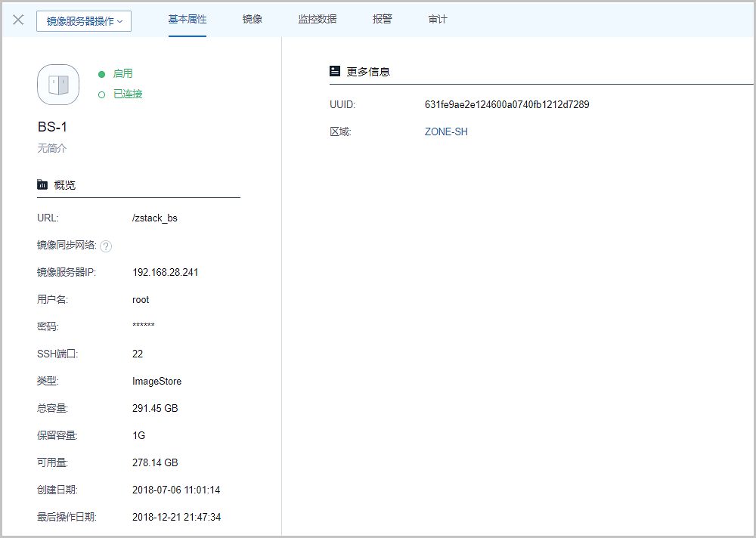This screenshot has width=756, height=538.
Task: Click the /zstack_bs URL value
Action: click(154, 218)
